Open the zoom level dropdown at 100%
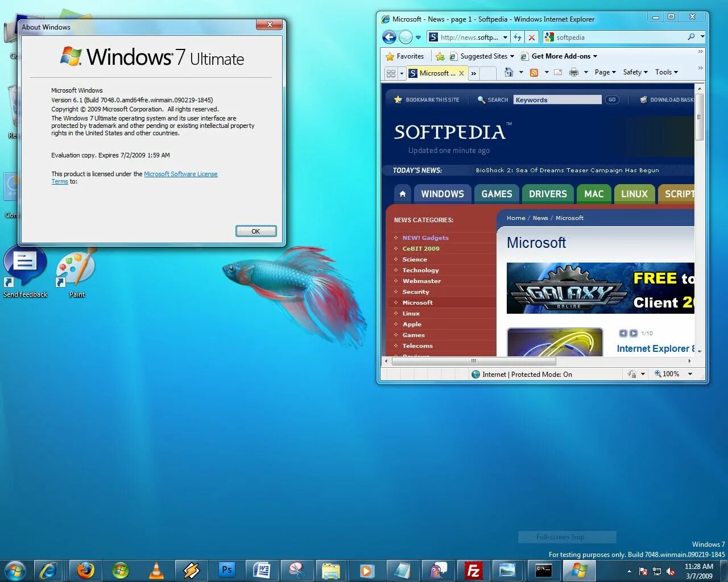The image size is (728, 582). 690,374
